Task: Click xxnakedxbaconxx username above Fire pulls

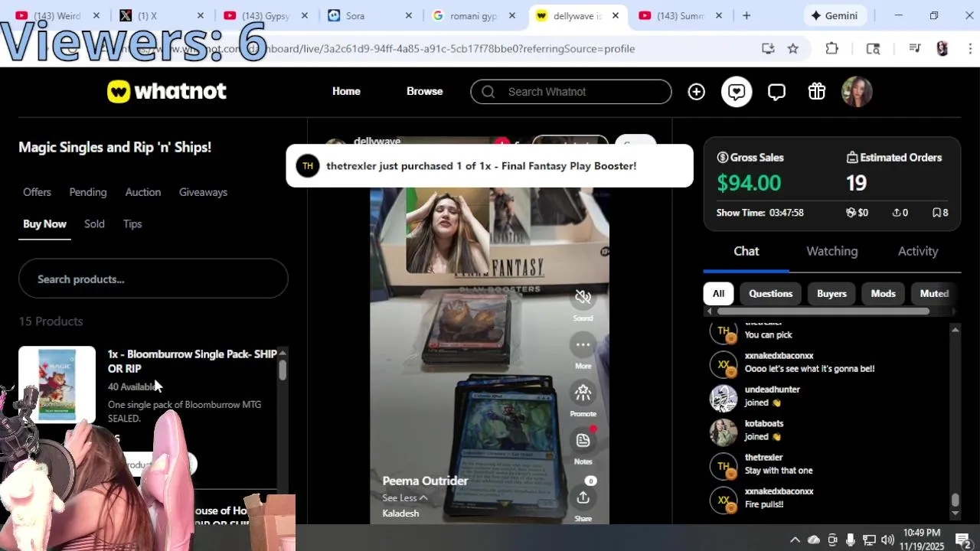Action: (779, 491)
